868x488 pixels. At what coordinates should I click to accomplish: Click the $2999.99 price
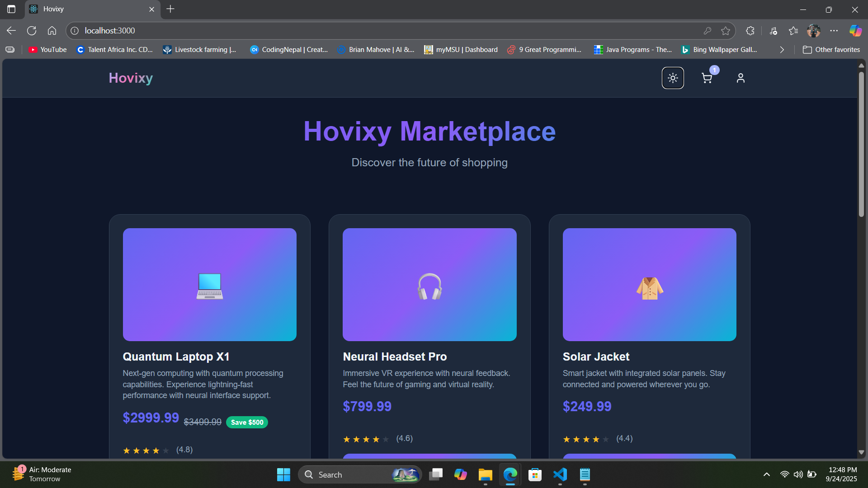pyautogui.click(x=151, y=418)
